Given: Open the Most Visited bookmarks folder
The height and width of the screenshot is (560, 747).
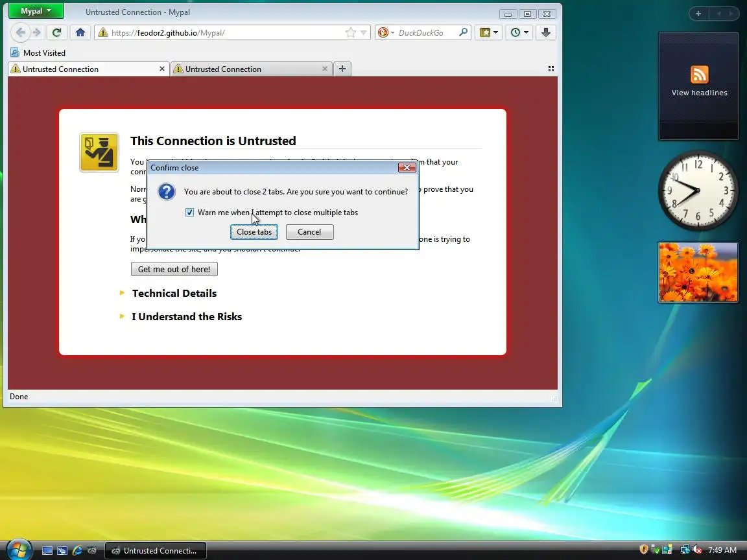Looking at the screenshot, I should tap(38, 53).
